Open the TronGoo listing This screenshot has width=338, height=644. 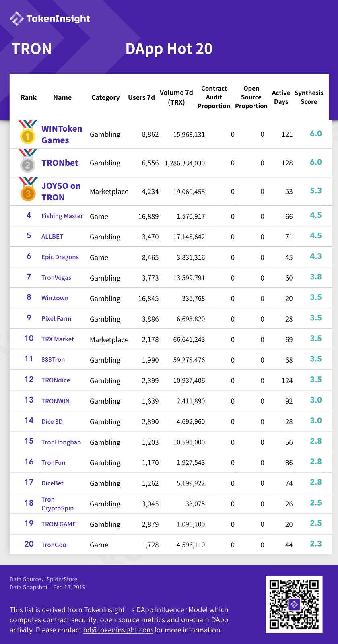(x=54, y=545)
